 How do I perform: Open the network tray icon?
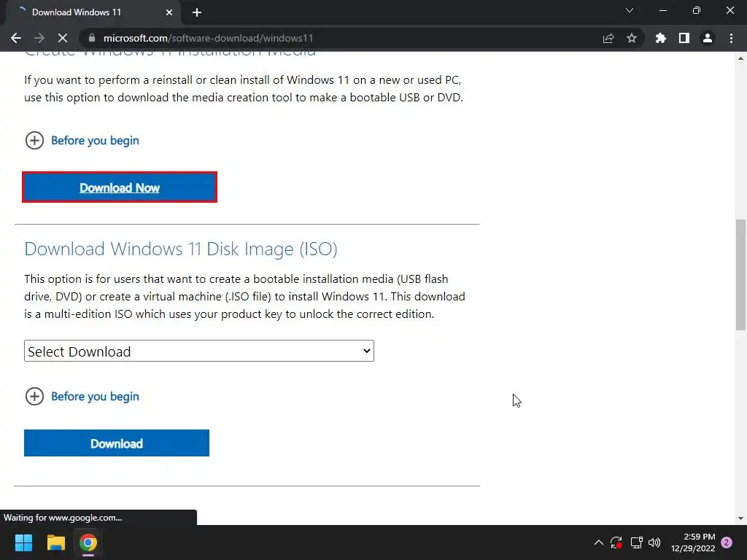[x=636, y=542]
